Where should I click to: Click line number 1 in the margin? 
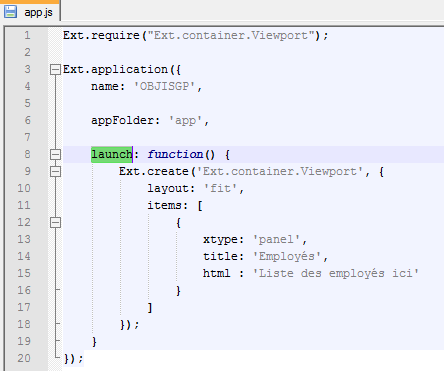[x=27, y=35]
